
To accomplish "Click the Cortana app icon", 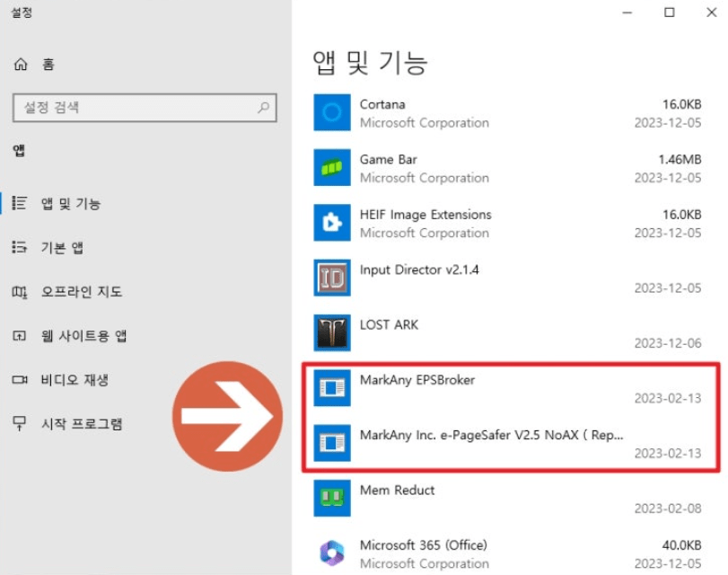I will point(331,112).
